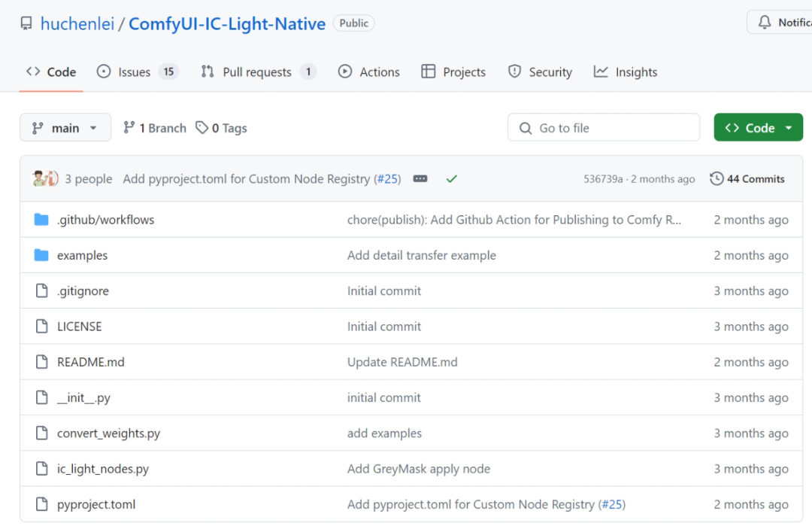Screen dimensions: 812x532
Task: Expand commit details ellipsis button
Action: (x=420, y=179)
